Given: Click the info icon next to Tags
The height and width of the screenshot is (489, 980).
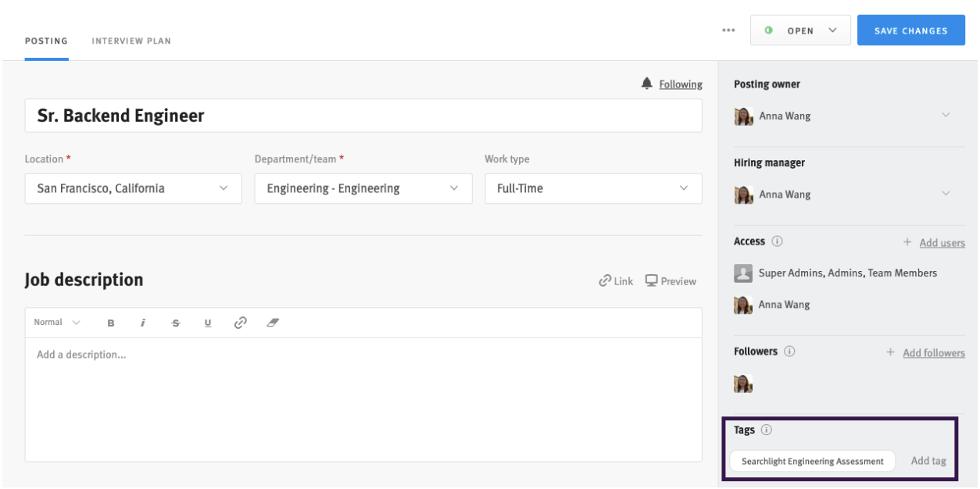Looking at the screenshot, I should [x=767, y=430].
